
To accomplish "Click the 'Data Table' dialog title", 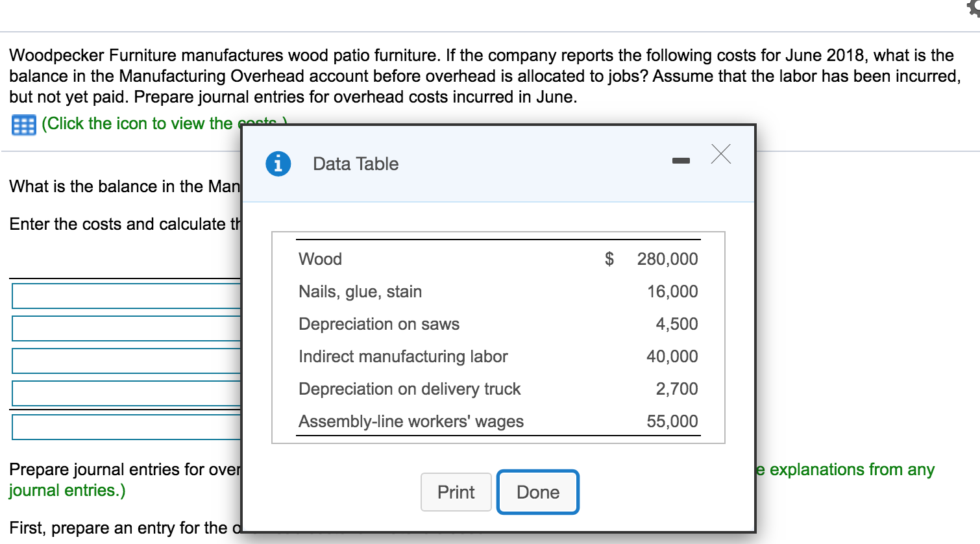I will pyautogui.click(x=356, y=164).
